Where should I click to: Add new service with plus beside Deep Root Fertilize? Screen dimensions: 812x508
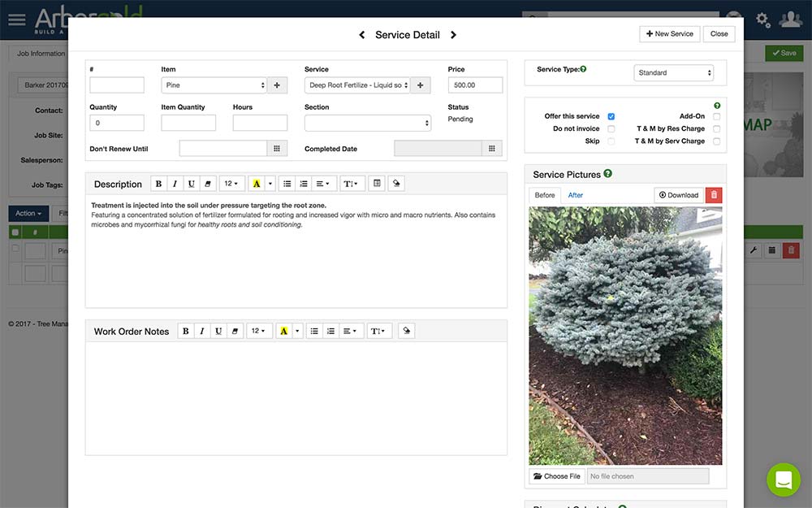421,85
